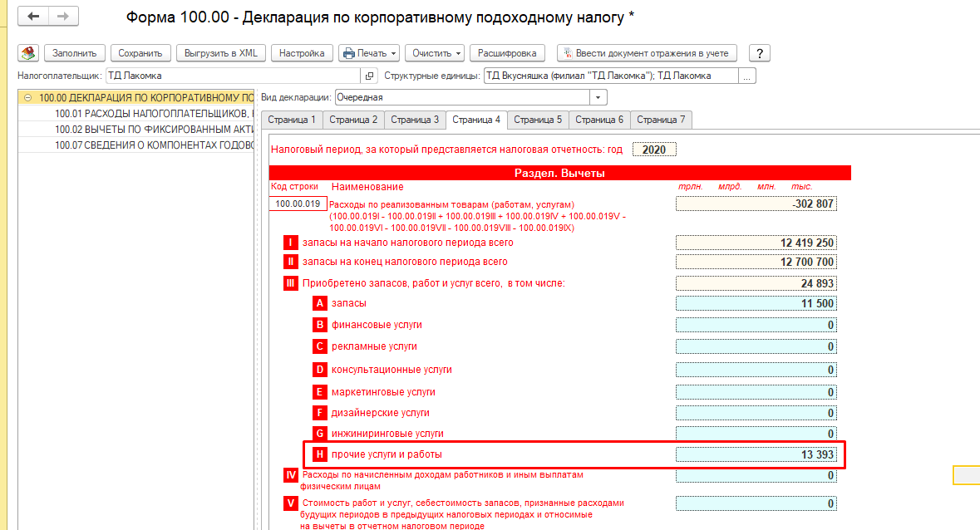The height and width of the screenshot is (530, 980).
Task: Click the red III marker
Action: tap(290, 283)
